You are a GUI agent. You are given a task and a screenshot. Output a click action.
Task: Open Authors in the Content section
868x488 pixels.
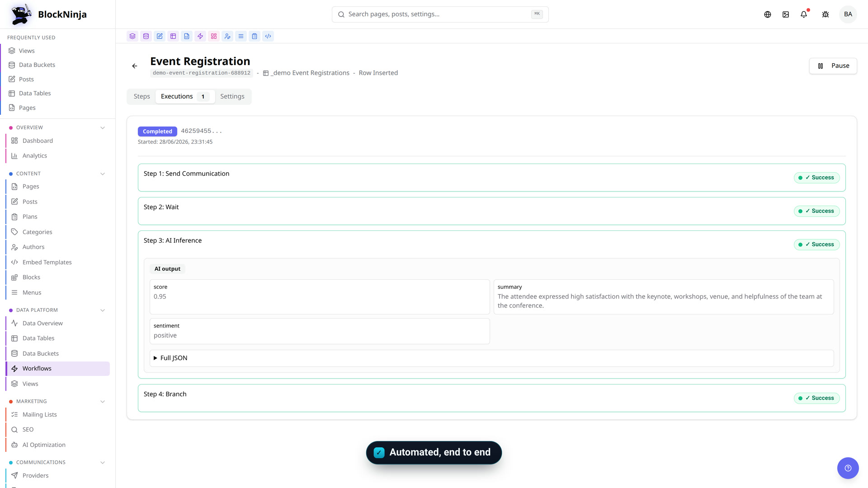[x=58, y=247]
